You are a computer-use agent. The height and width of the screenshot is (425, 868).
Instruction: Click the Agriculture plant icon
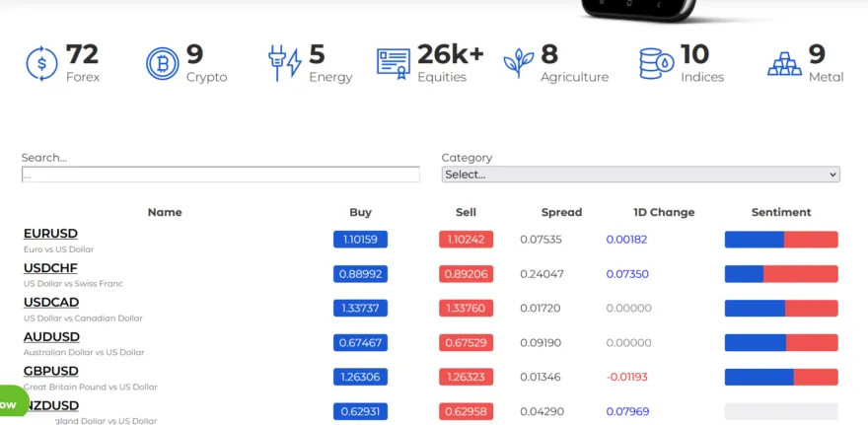pyautogui.click(x=518, y=63)
